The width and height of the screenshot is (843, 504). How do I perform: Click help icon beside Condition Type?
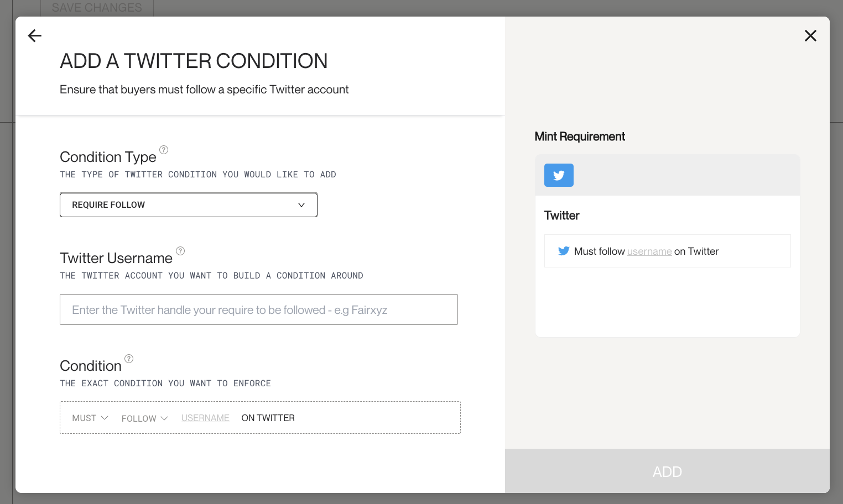pos(164,150)
